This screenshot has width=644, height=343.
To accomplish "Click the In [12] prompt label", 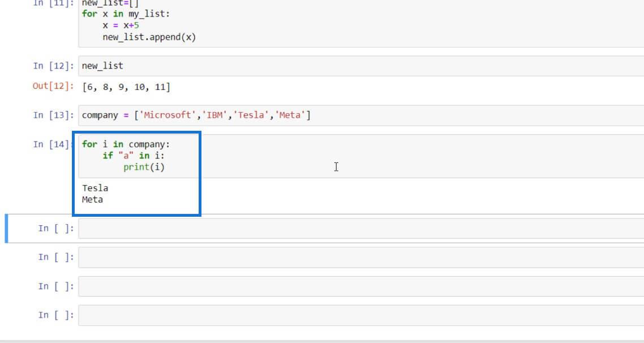I will (53, 66).
